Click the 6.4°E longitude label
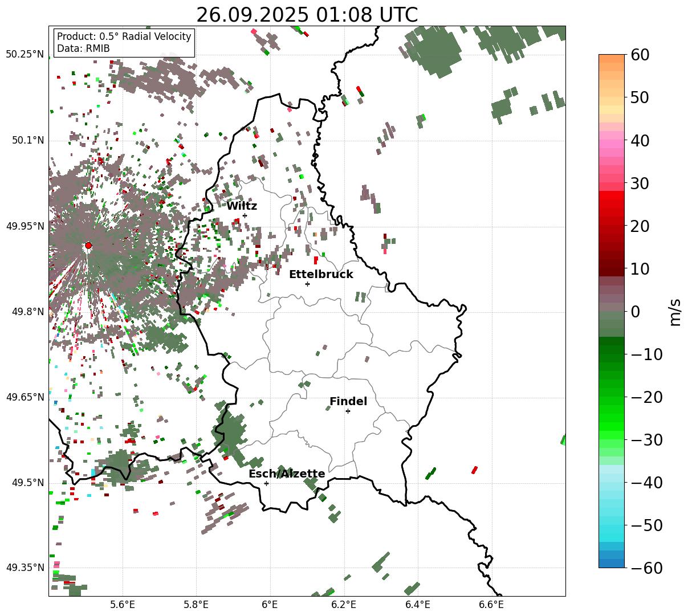 [x=418, y=605]
